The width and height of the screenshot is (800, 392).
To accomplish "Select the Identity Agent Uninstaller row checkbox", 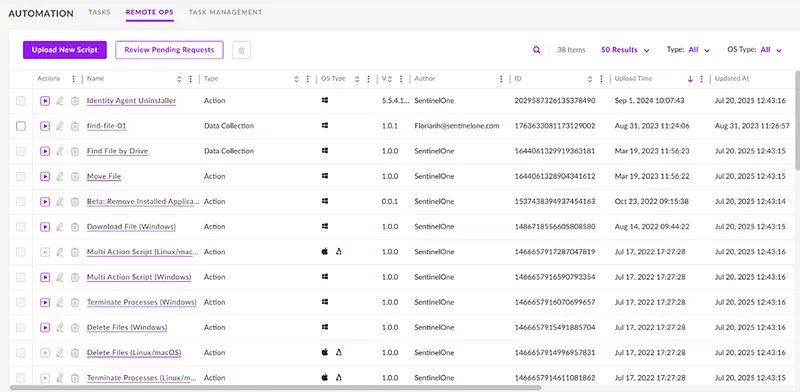I will pyautogui.click(x=20, y=101).
